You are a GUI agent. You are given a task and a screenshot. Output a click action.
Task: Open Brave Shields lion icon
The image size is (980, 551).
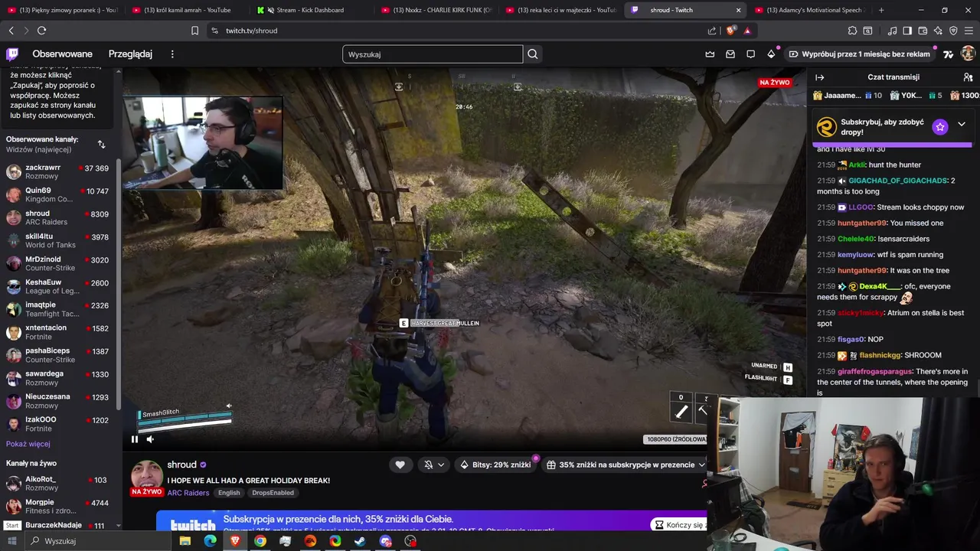(730, 31)
